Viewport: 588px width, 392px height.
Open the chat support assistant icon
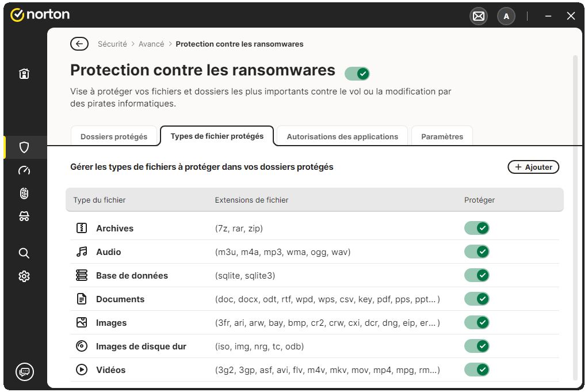[24, 372]
